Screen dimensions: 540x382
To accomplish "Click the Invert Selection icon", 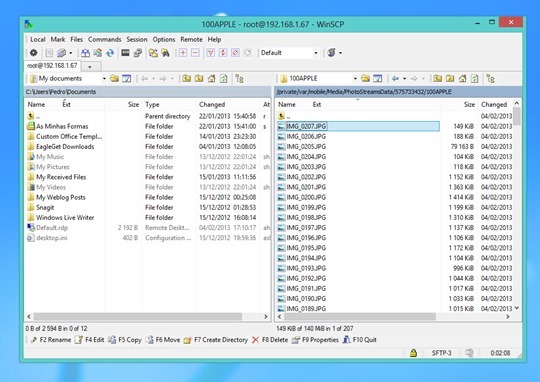I will (x=223, y=53).
